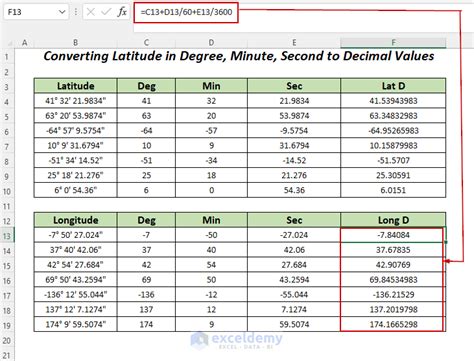
Task: Click the Deg value 174
Action: (146, 324)
